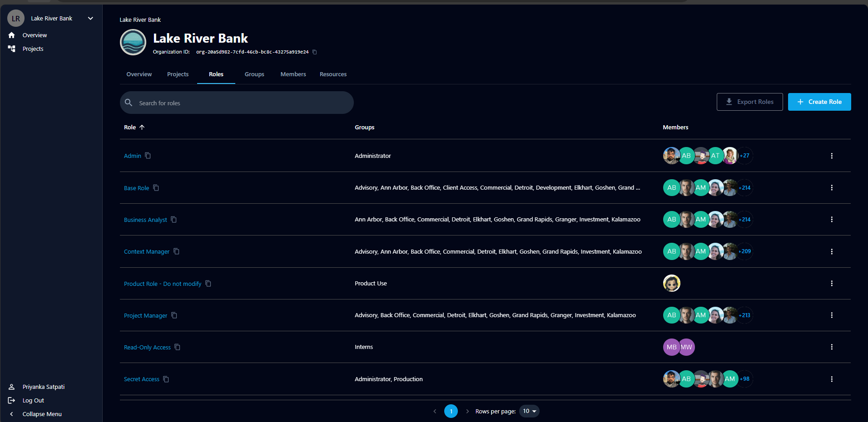Switch to the Resources tab
Viewport: 868px width, 422px height.
pyautogui.click(x=333, y=74)
